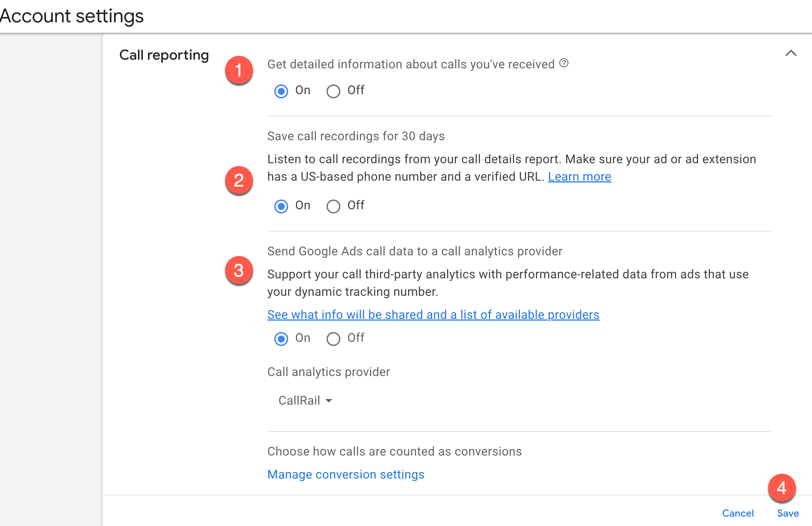Cancel the call reporting changes
The height and width of the screenshot is (526, 812).
click(738, 513)
